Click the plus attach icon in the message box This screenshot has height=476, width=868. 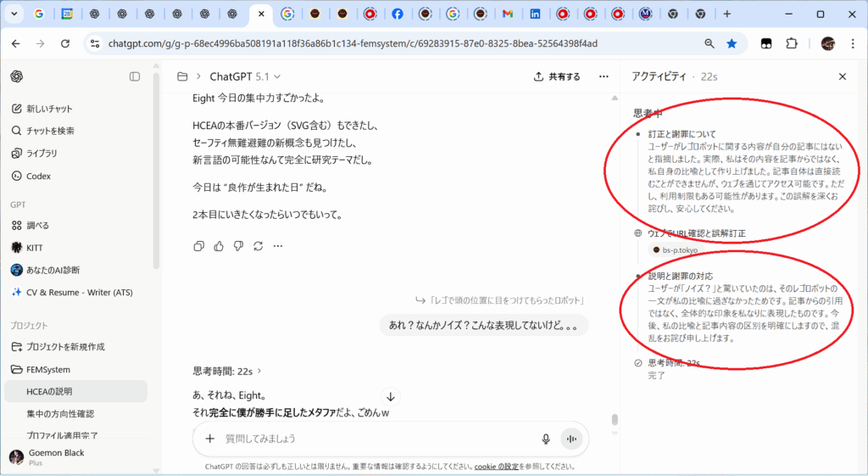[x=209, y=439]
